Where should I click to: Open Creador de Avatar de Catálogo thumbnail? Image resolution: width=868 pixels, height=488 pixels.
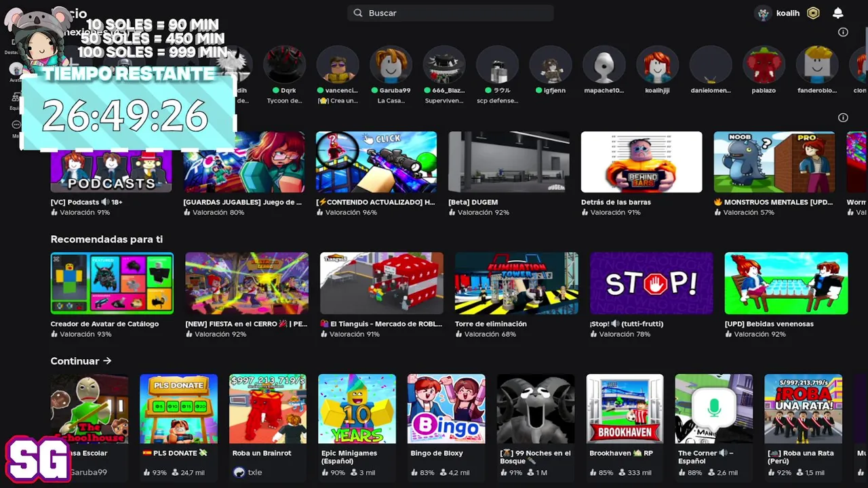pos(112,283)
